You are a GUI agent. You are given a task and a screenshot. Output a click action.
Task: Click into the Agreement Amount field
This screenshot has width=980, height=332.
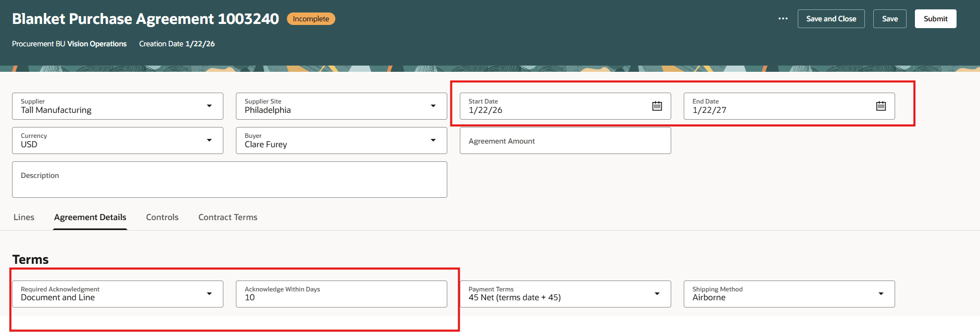point(566,141)
